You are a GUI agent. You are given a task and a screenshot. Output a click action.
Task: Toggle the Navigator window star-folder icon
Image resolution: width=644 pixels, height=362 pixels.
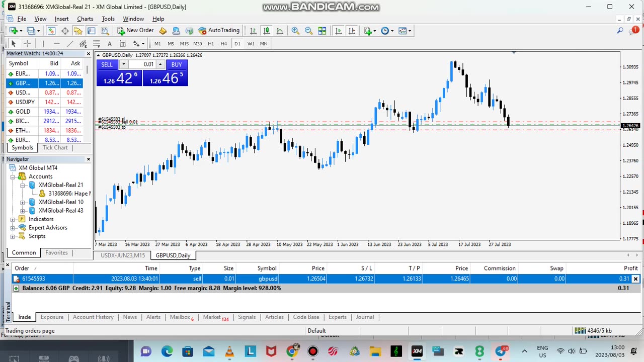pos(78,31)
